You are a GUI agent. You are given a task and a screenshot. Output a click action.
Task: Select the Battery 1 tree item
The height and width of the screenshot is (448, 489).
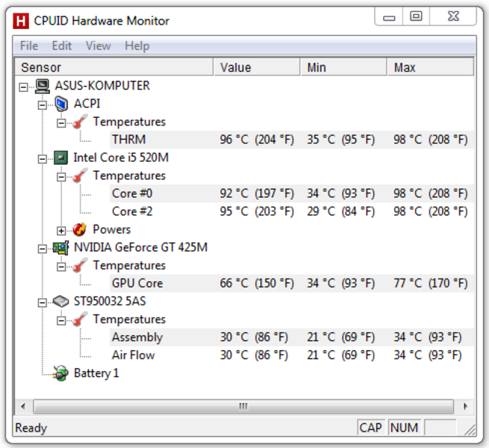click(x=96, y=373)
